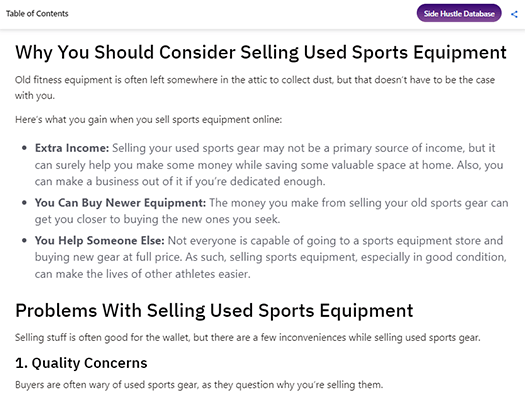Click paragraph starting Selling stuff is often good
Image resolution: width=525 pixels, height=400 pixels.
(x=248, y=337)
